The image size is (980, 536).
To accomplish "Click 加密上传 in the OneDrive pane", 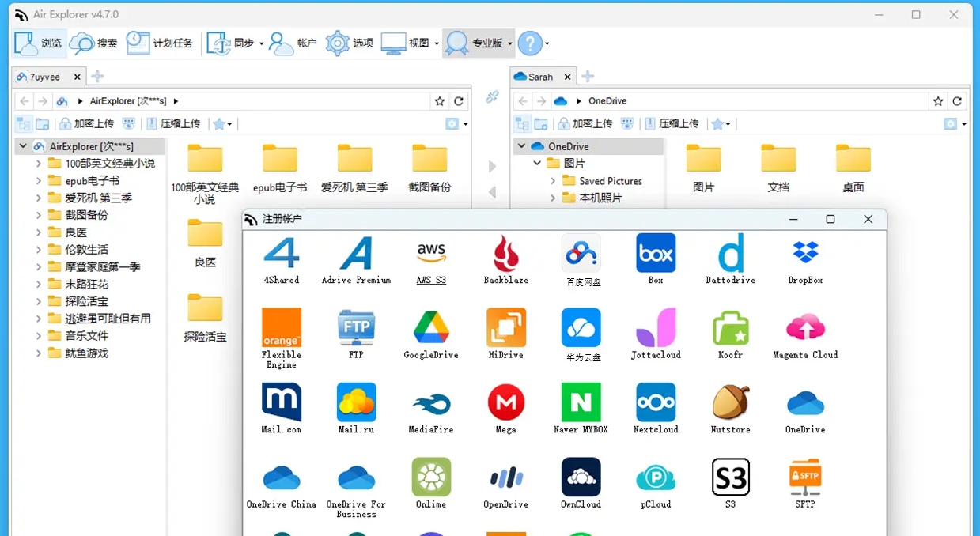I will click(585, 124).
